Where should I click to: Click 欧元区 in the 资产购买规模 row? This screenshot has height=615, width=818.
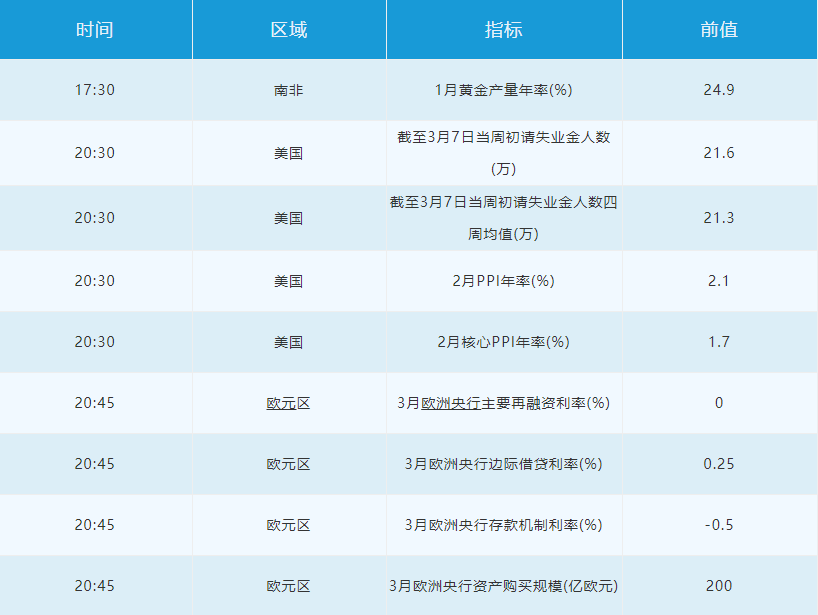coord(288,586)
